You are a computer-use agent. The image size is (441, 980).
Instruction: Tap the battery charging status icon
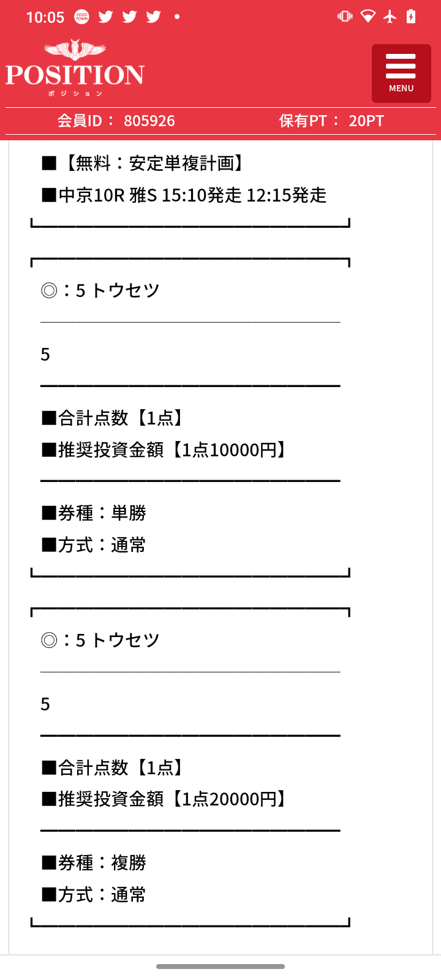pyautogui.click(x=411, y=17)
